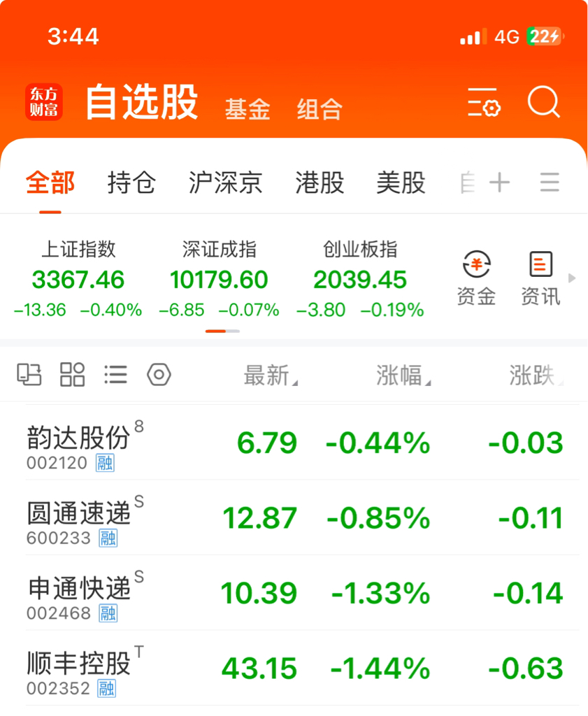Select the 港股 tab
The width and height of the screenshot is (588, 716).
(320, 182)
